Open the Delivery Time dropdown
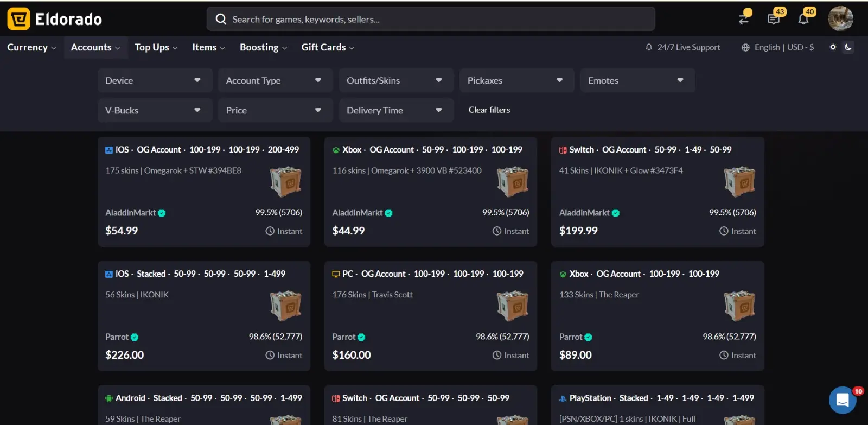 coord(396,110)
